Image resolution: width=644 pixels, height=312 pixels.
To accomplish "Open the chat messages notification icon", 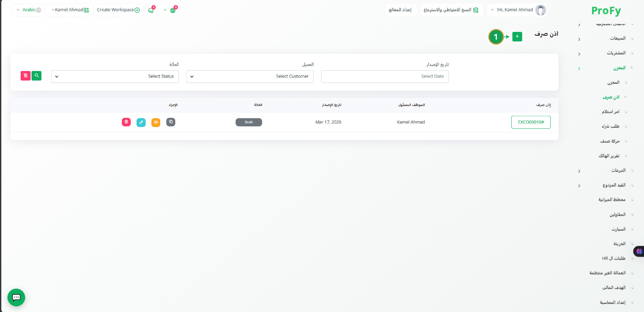I will tap(151, 10).
